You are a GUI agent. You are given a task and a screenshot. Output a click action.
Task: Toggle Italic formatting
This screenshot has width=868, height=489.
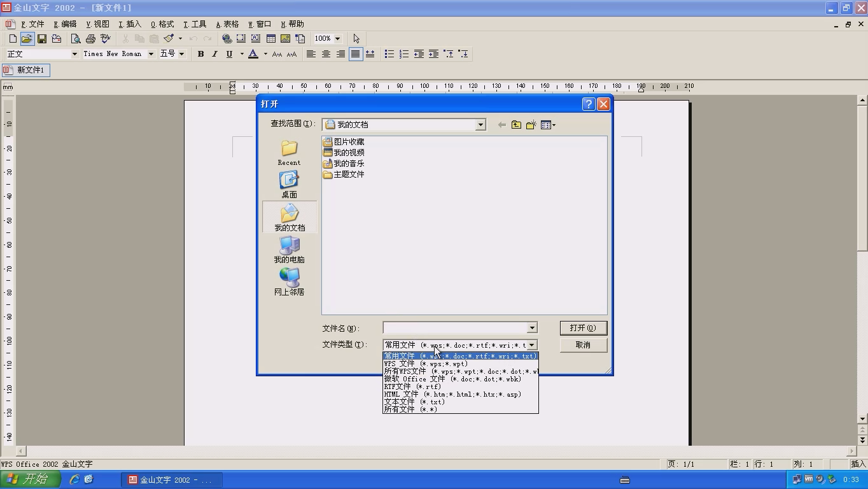214,54
